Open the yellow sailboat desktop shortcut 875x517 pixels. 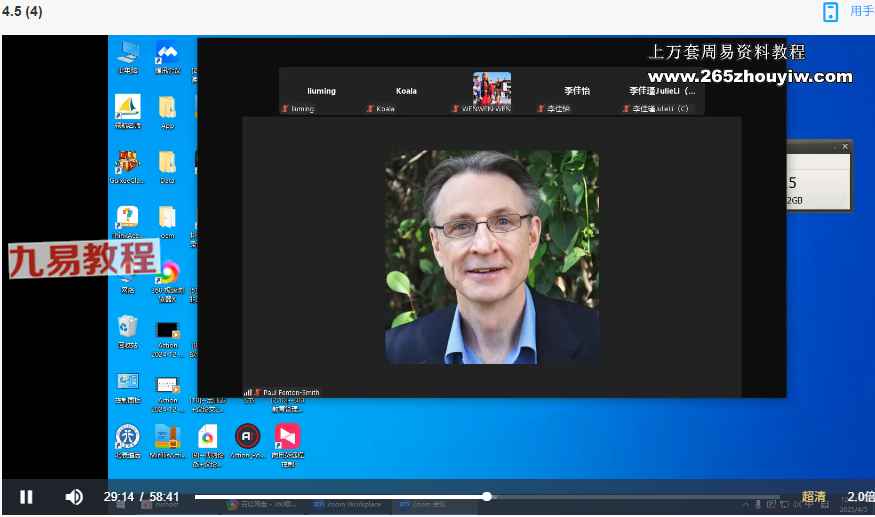pos(128,111)
